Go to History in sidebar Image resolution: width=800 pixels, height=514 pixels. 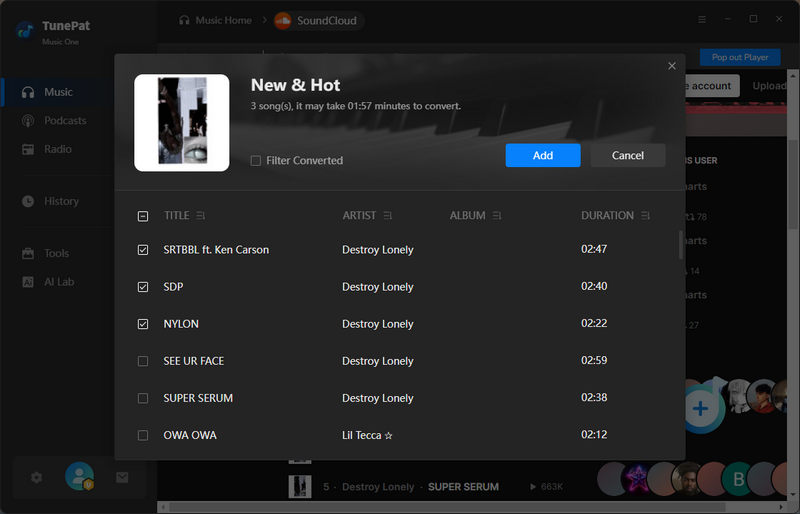pos(61,201)
